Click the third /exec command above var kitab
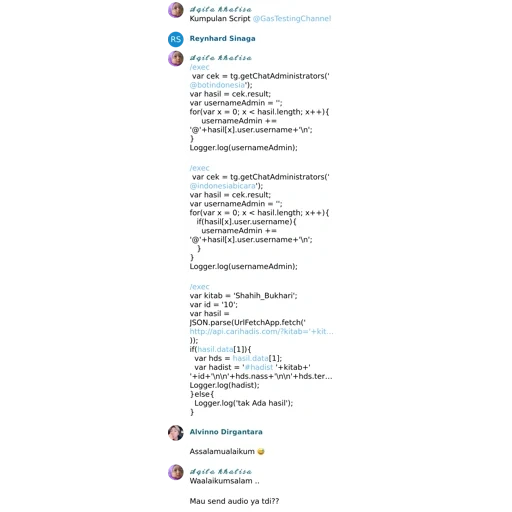 click(x=199, y=287)
